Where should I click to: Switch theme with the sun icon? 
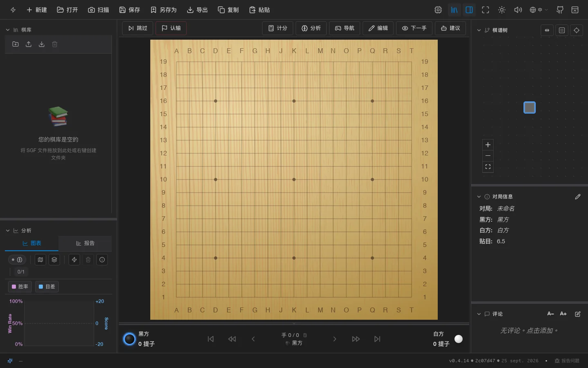point(502,10)
